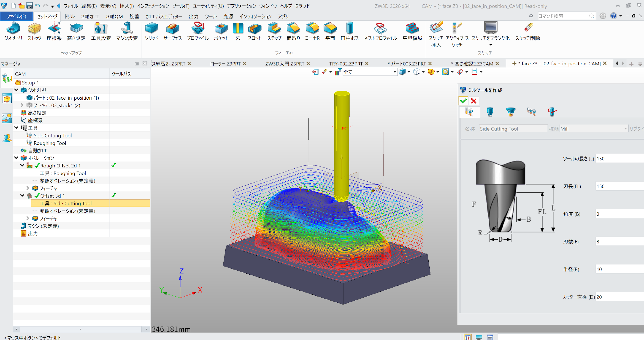Viewport: 644px width, 340px height.
Task: Confirm mill tool with green checkmark
Action: (x=463, y=101)
